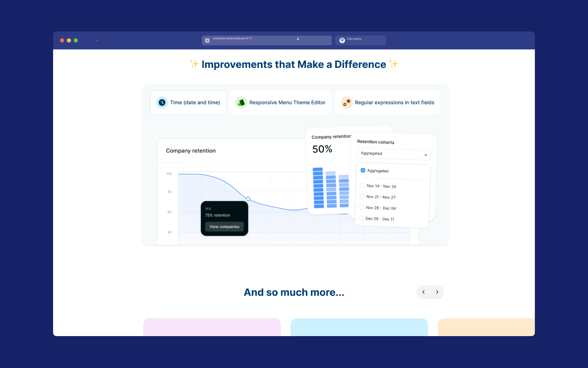588x368 pixels.
Task: Click the data point marker on the retention curve
Action: coord(248,199)
